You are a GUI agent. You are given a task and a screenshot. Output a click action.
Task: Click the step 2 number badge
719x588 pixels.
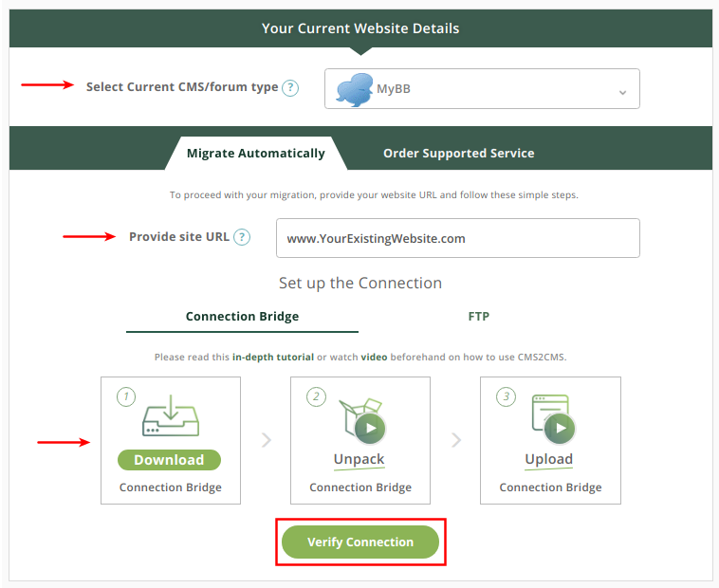(316, 396)
